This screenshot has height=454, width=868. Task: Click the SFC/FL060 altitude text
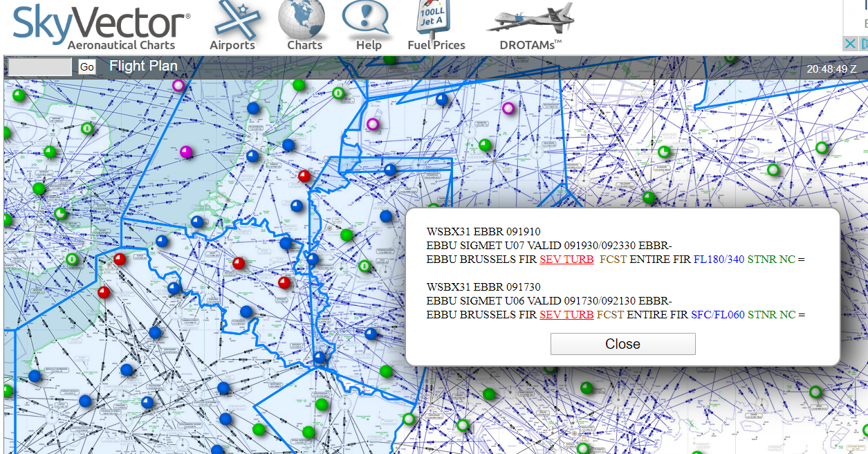coord(717,314)
